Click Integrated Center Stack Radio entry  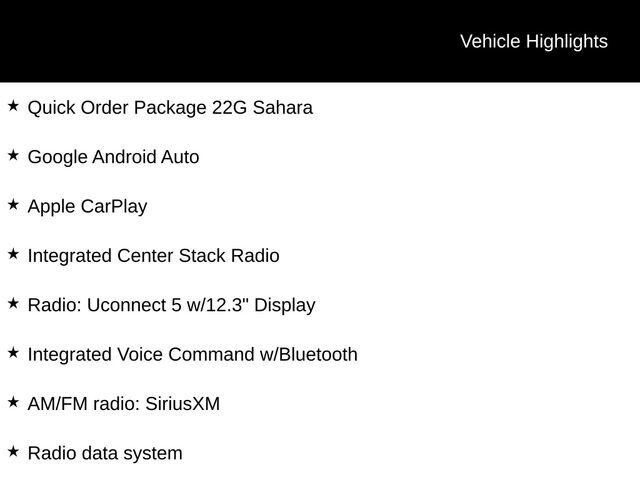[x=153, y=256]
